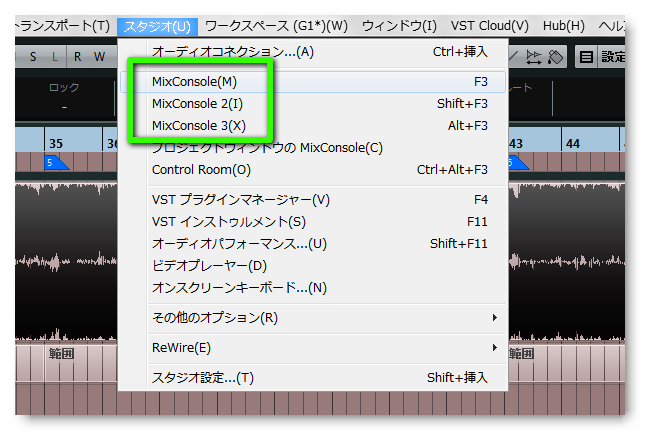Click the 設定 toolbar button
Viewport: 652px width, 442px height.
coord(612,57)
